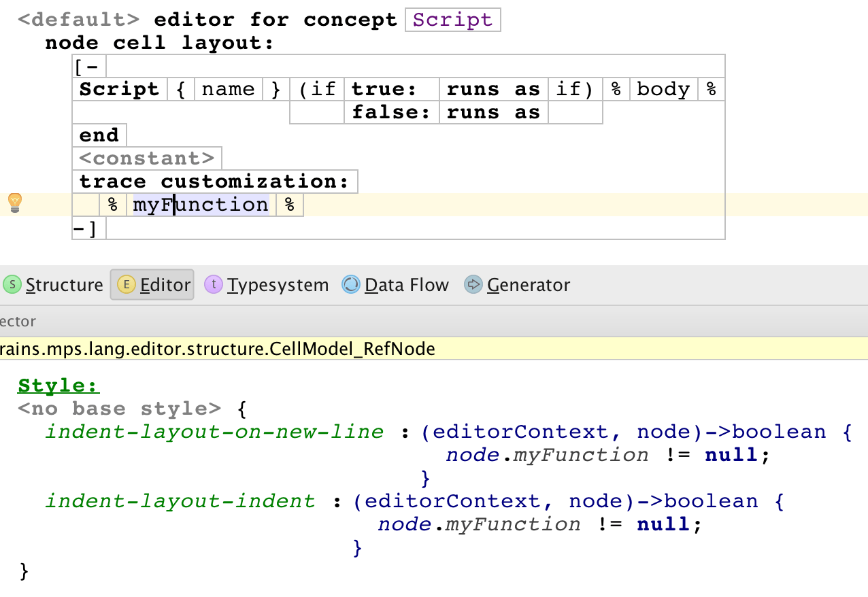The height and width of the screenshot is (597, 868).
Task: Click the Script concept reference link
Action: [452, 20]
